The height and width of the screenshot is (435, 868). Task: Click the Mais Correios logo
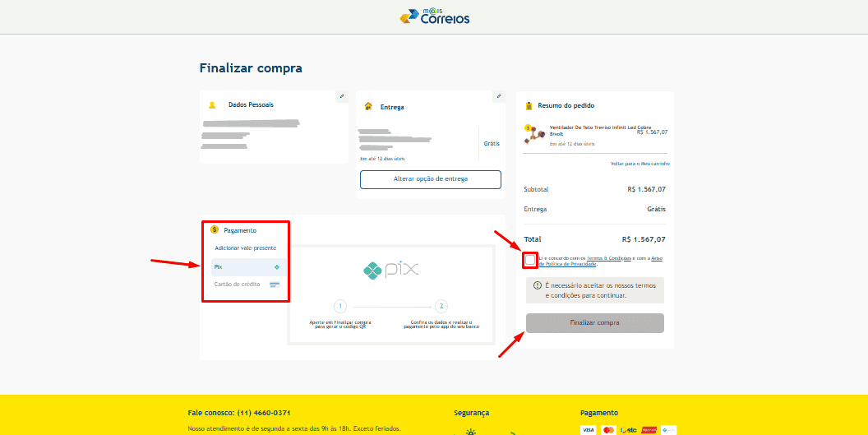click(x=434, y=16)
